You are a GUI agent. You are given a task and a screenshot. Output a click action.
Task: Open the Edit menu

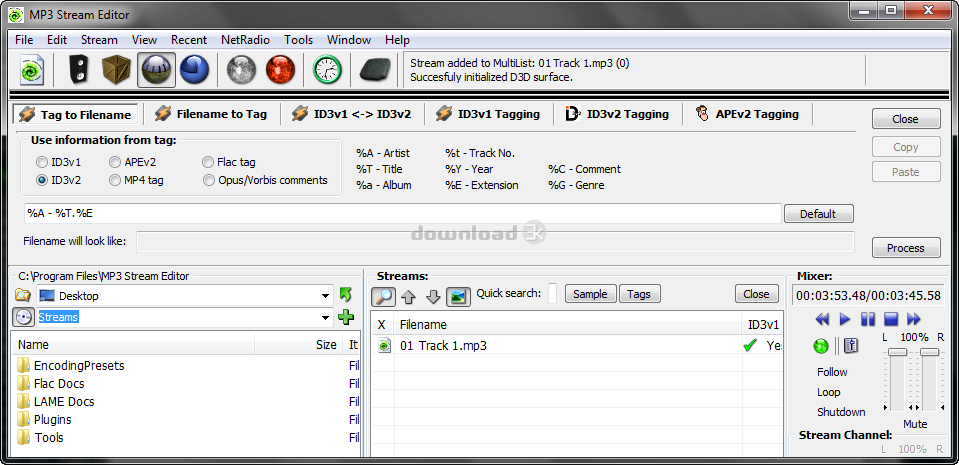(57, 40)
